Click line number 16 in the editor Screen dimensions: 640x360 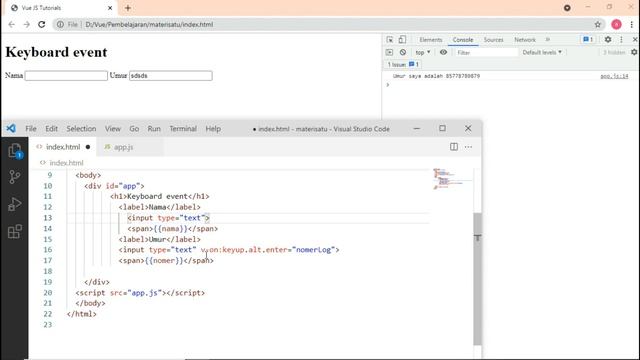click(48, 250)
